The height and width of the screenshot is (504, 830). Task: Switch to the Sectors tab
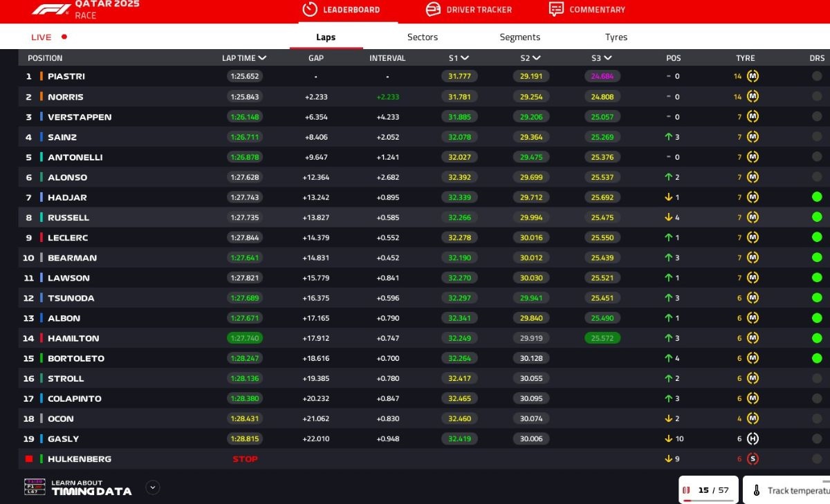[423, 37]
